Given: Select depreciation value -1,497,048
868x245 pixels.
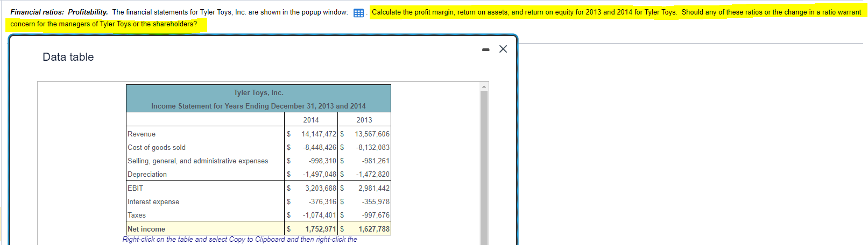Looking at the screenshot, I should pos(320,174).
